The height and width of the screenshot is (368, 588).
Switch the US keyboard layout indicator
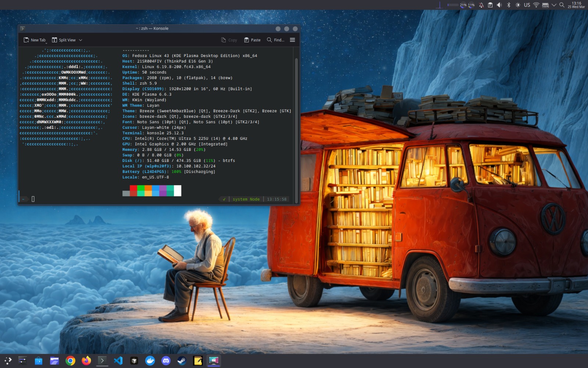[527, 5]
